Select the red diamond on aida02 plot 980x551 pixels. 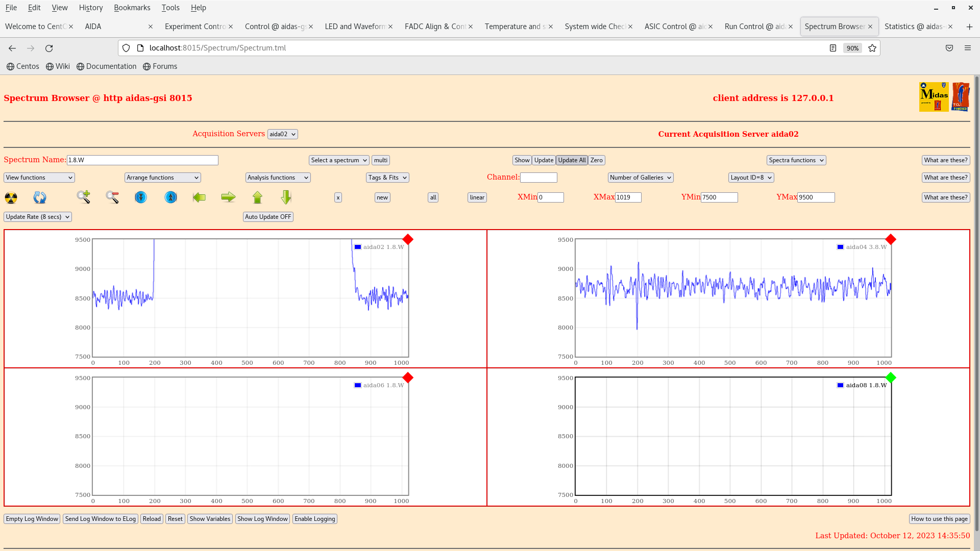point(408,239)
